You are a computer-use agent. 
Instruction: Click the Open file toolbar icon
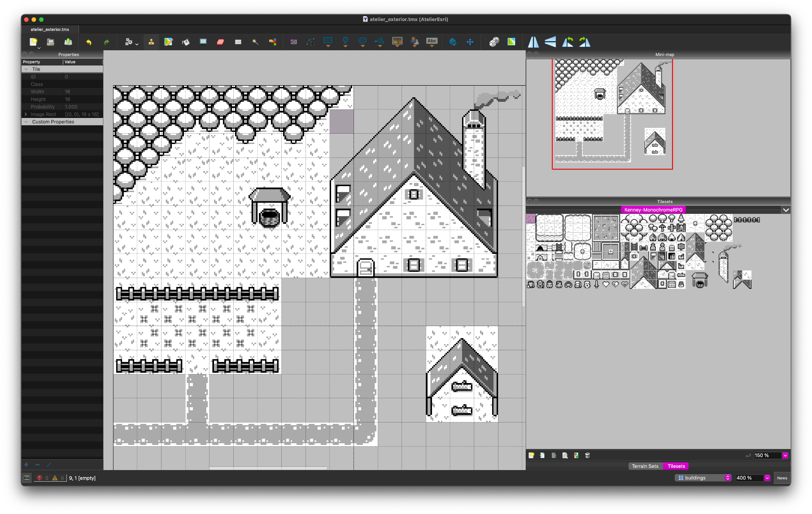pyautogui.click(x=51, y=42)
